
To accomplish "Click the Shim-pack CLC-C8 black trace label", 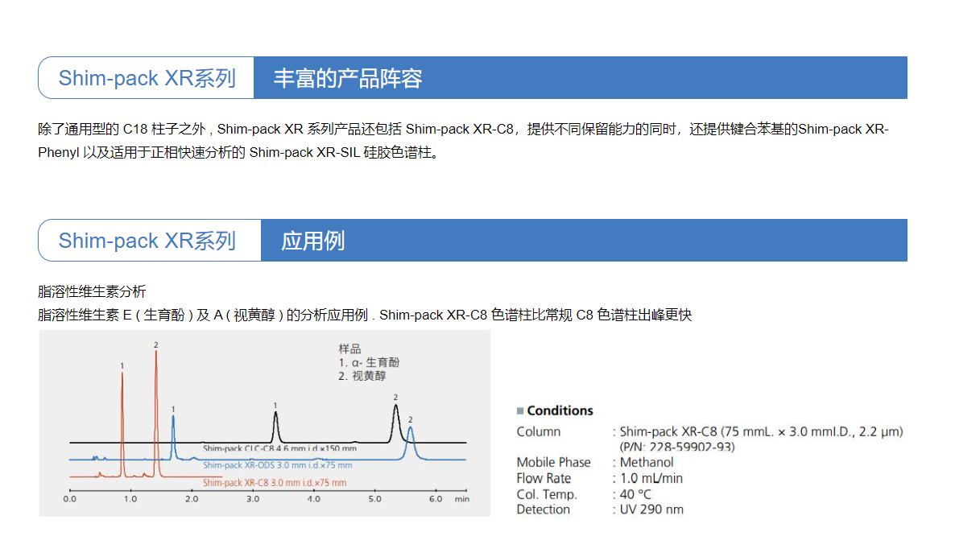I will point(279,448).
